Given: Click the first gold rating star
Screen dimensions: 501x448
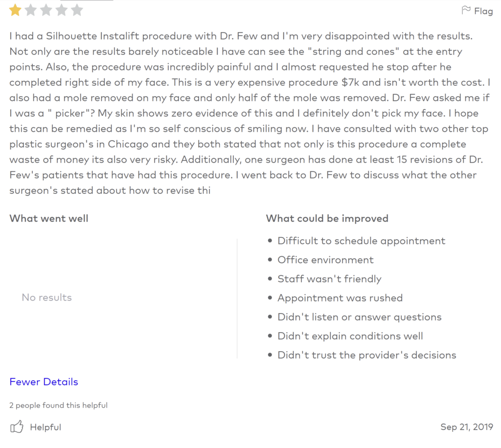Looking at the screenshot, I should point(15,10).
